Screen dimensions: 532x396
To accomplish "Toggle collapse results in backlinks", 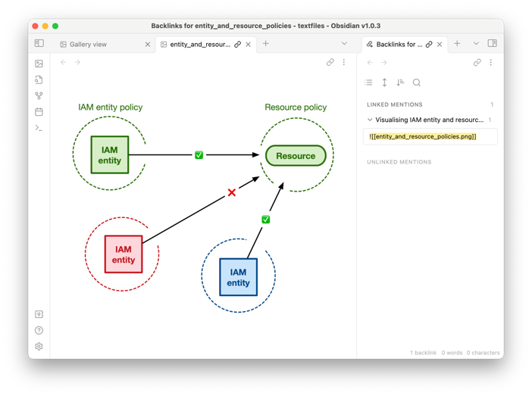I will (368, 83).
